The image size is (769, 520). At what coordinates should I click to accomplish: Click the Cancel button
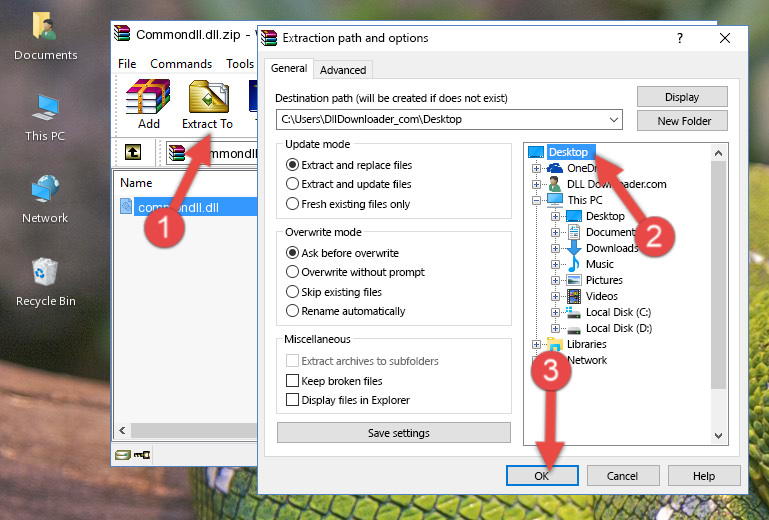tap(622, 476)
